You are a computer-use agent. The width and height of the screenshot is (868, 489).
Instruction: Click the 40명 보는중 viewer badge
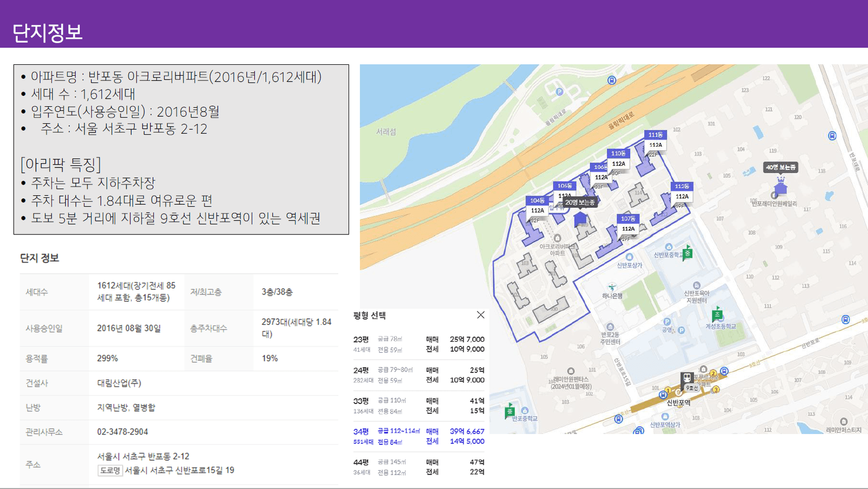pyautogui.click(x=780, y=167)
